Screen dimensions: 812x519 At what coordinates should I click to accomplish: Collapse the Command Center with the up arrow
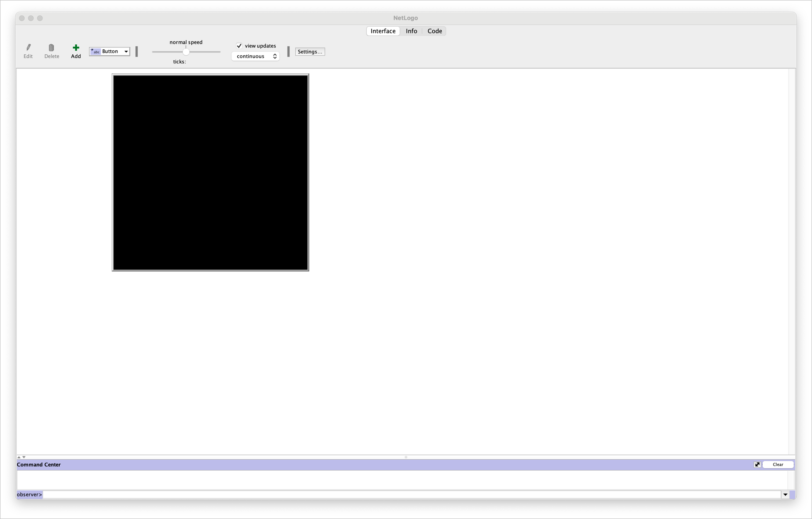[x=19, y=457]
